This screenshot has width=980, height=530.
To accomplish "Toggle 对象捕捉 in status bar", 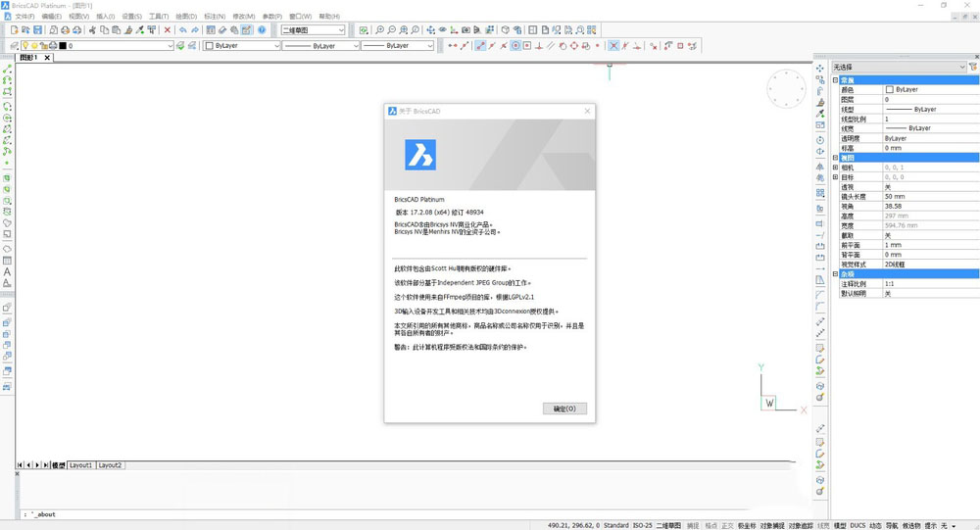I will point(772,526).
